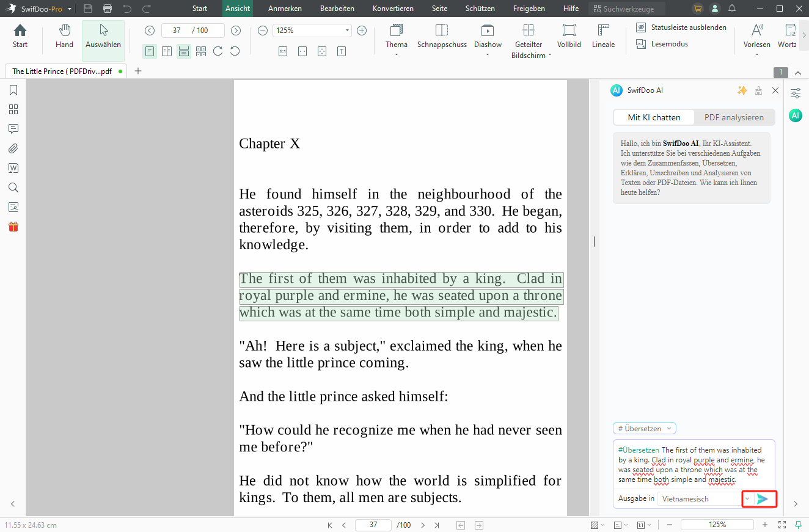
Task: Click the sparkle icon in SwifDoo AI header
Action: click(742, 90)
